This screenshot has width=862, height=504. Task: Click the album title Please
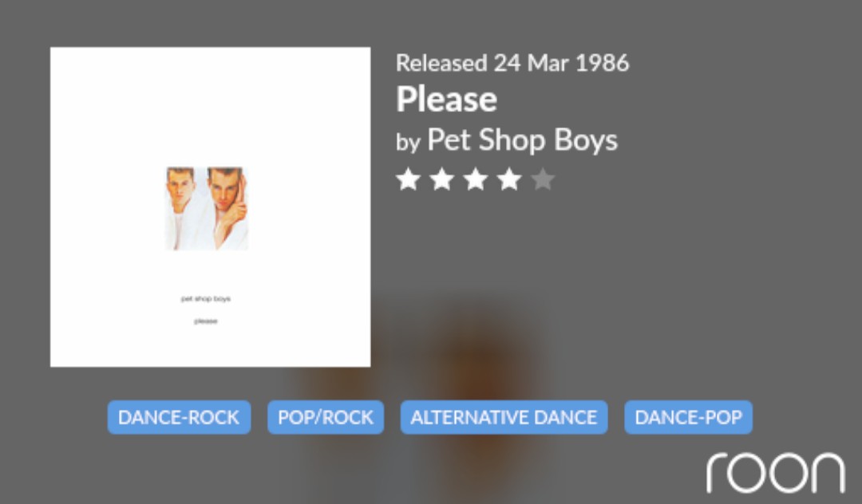[446, 100]
